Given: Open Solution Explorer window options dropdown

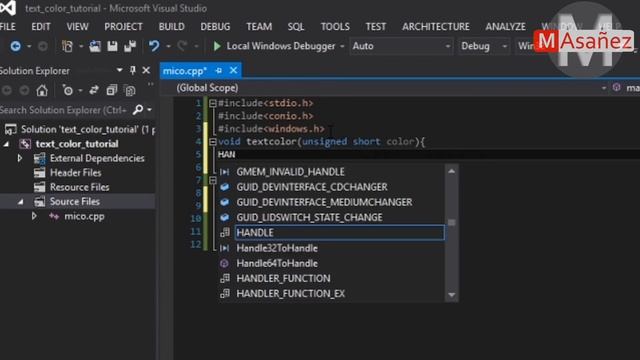Looking at the screenshot, I should click(x=119, y=70).
